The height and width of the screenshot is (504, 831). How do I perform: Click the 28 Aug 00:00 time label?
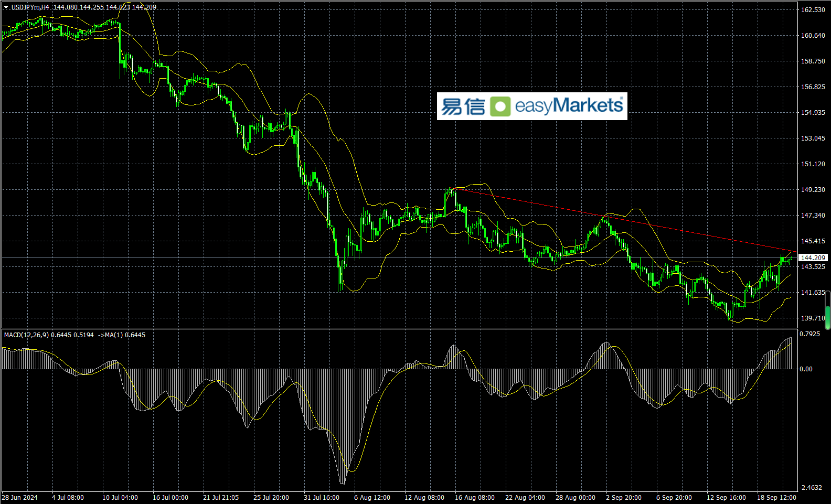point(576,497)
